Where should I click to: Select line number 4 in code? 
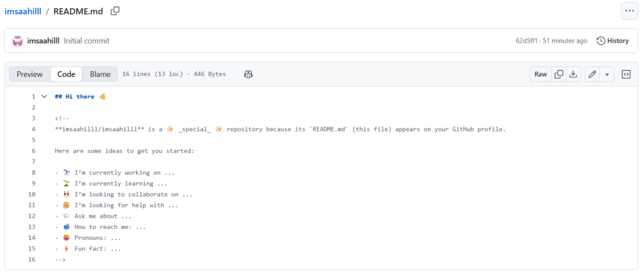[x=33, y=129]
